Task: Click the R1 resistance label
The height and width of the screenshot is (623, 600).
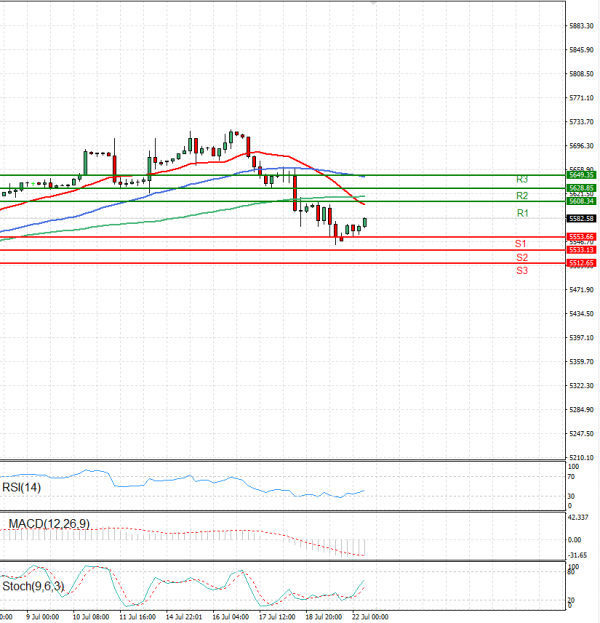Action: [x=522, y=213]
